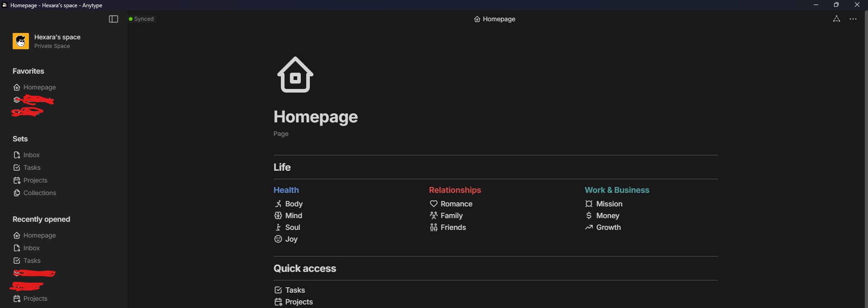
Task: Open the Mind page brain icon
Action: [x=278, y=216]
